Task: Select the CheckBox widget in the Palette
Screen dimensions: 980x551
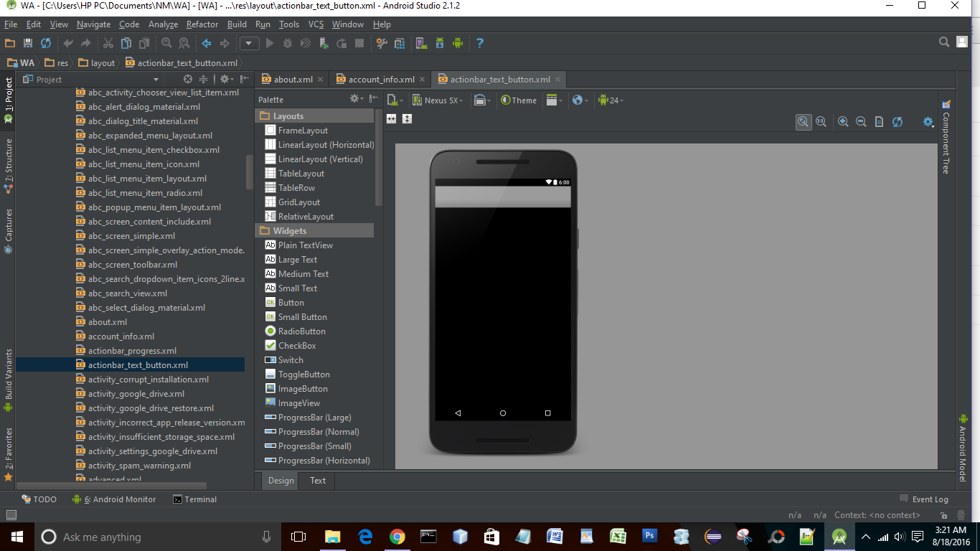Action: coord(298,345)
